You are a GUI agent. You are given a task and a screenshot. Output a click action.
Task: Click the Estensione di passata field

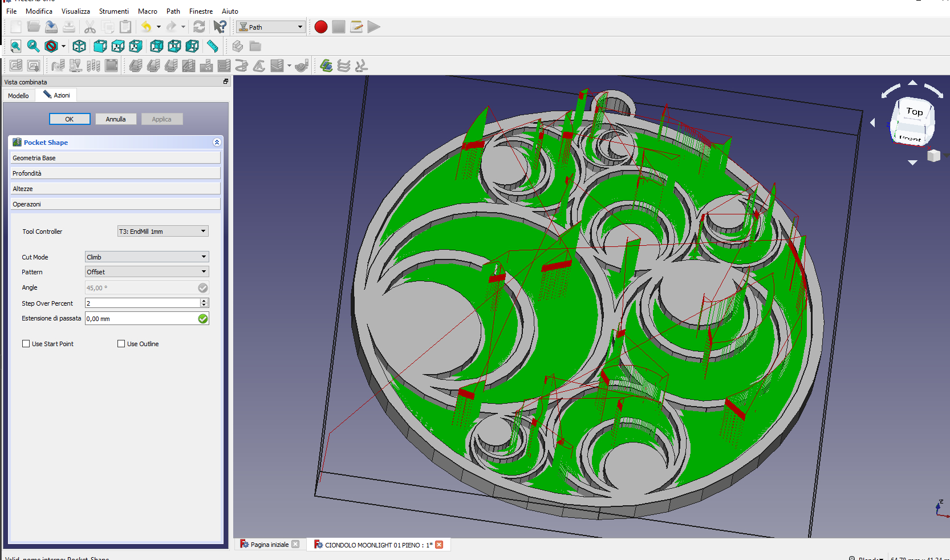[147, 318]
